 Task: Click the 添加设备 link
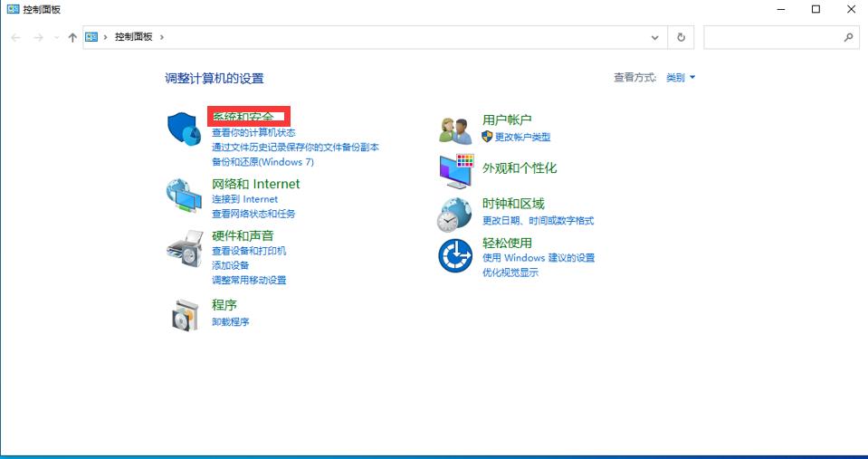click(x=230, y=265)
